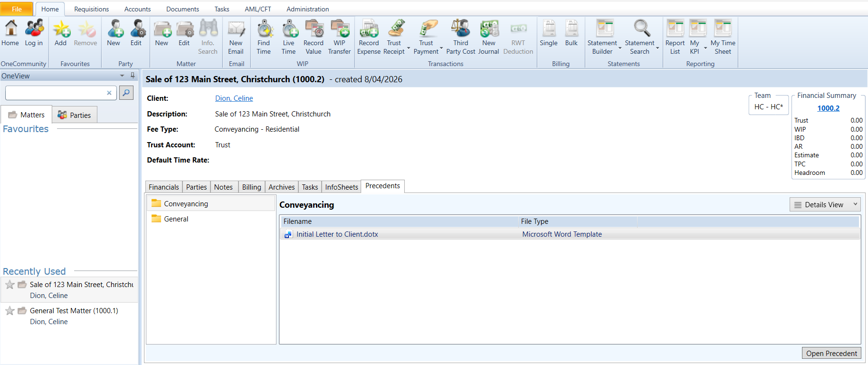Open Record Expense transaction
868x365 pixels.
pos(369,37)
